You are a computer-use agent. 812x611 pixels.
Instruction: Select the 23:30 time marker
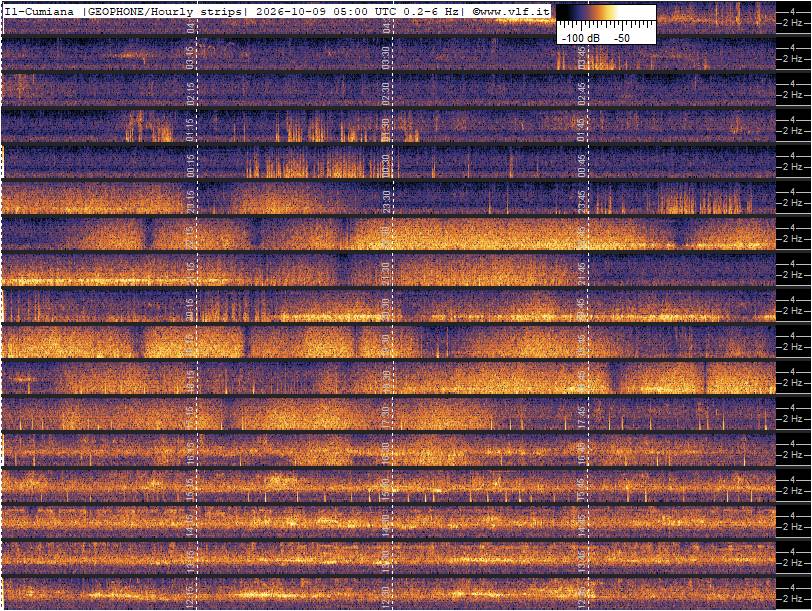pyautogui.click(x=386, y=202)
